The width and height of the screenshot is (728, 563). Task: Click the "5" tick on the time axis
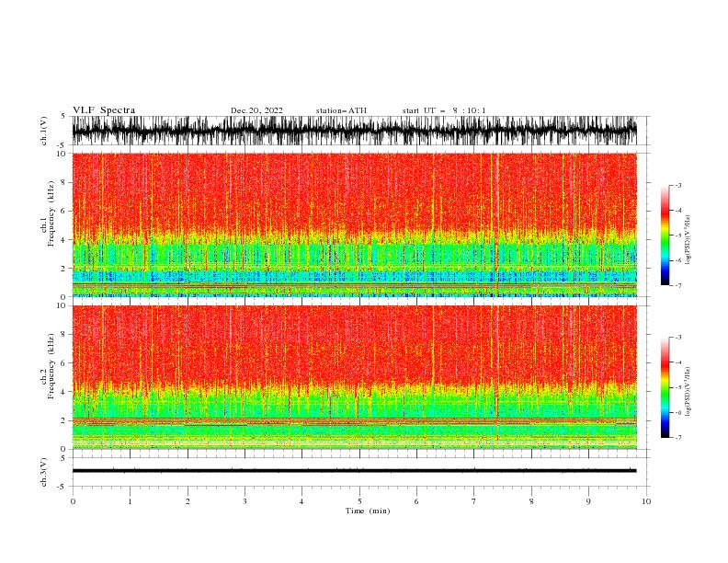tap(359, 501)
